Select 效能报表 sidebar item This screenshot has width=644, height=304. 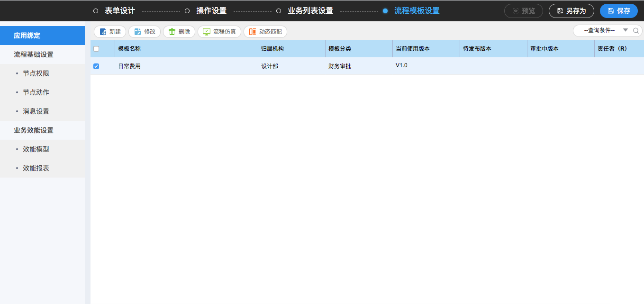click(x=42, y=168)
